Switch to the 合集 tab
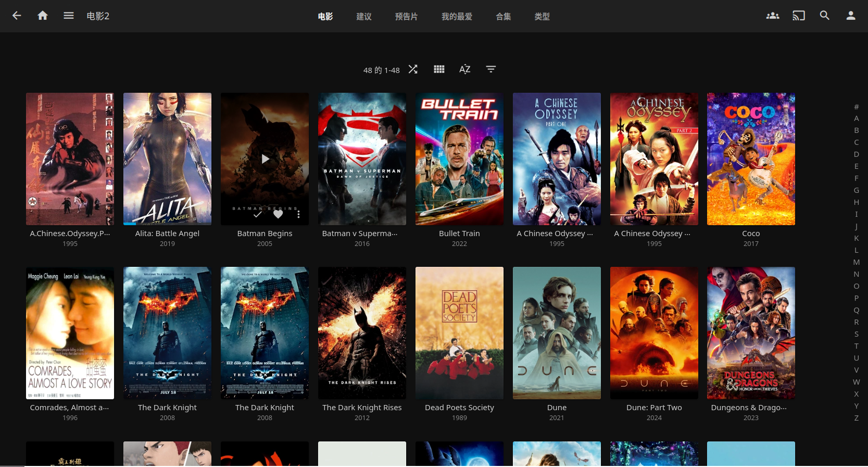The height and width of the screenshot is (467, 868). 504,16
